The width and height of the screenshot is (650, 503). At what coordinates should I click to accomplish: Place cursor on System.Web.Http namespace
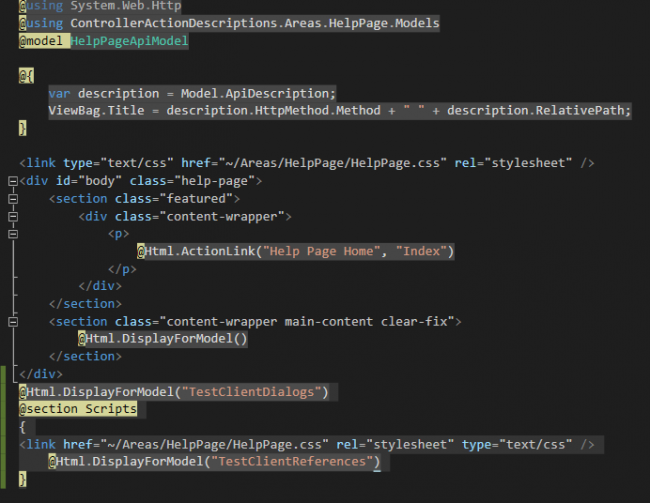[126, 6]
